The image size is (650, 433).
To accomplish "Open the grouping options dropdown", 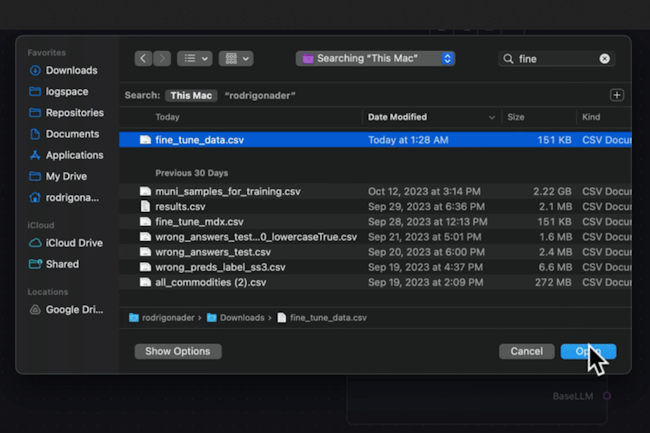I will coord(235,59).
